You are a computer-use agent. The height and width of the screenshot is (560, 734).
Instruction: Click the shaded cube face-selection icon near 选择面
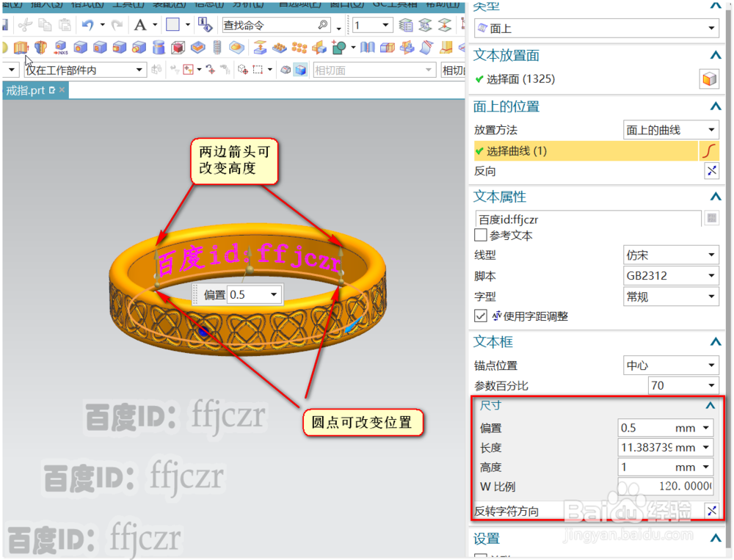tap(709, 79)
